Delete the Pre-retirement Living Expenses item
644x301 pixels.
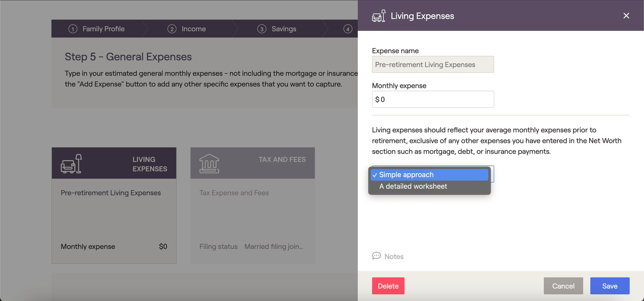(x=388, y=286)
